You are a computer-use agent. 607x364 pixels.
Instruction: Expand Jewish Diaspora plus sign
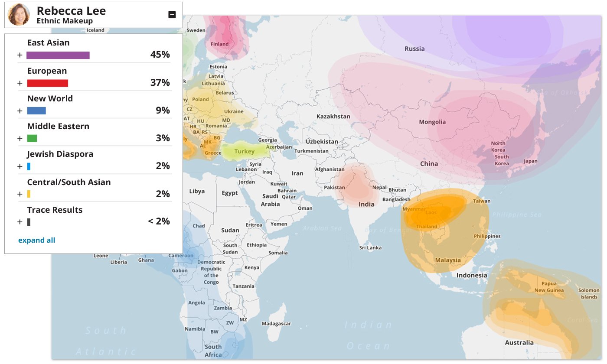pyautogui.click(x=20, y=166)
